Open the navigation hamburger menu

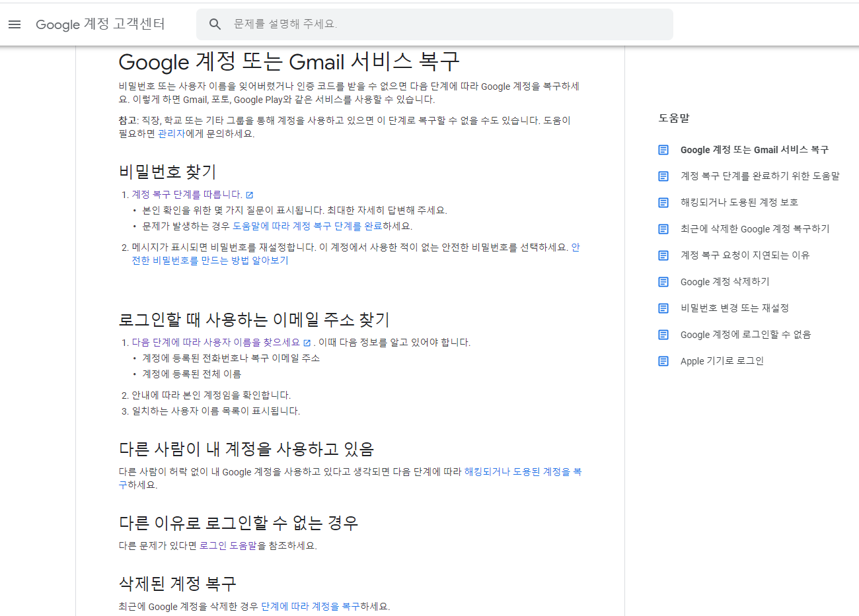[15, 24]
